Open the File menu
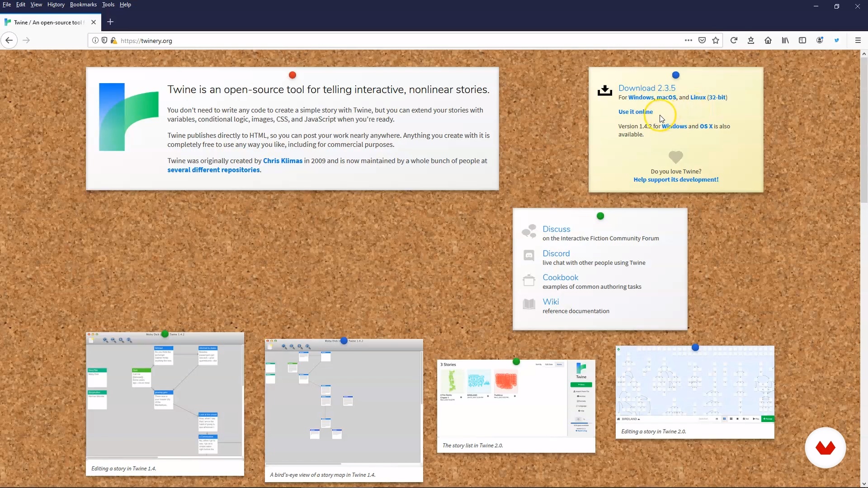The width and height of the screenshot is (868, 488). coord(7,5)
